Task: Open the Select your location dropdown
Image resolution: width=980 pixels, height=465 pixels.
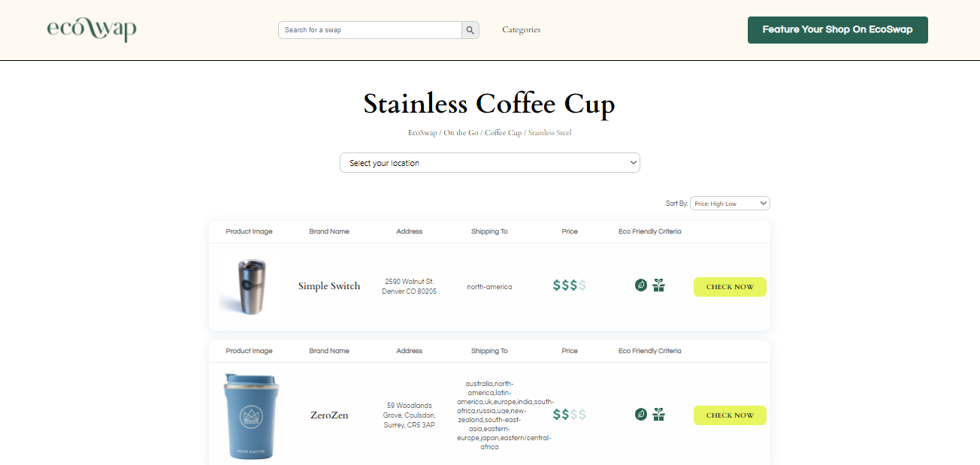Action: click(489, 163)
